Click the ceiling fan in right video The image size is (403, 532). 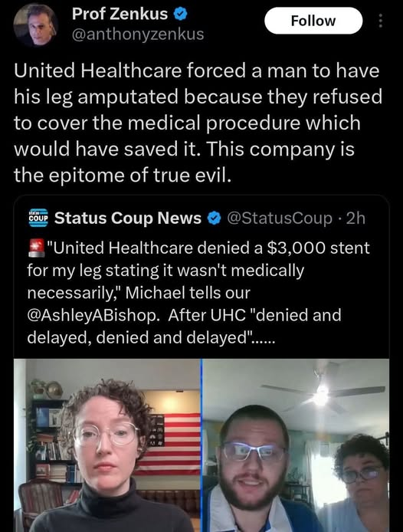[x=323, y=393]
